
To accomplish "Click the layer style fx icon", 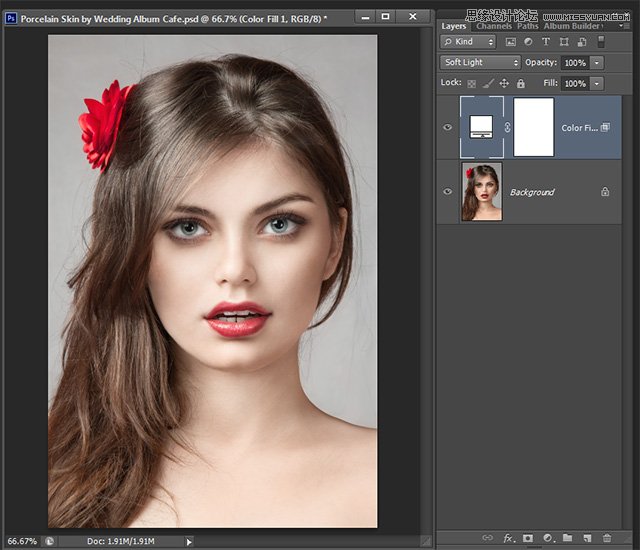I will pos(507,538).
